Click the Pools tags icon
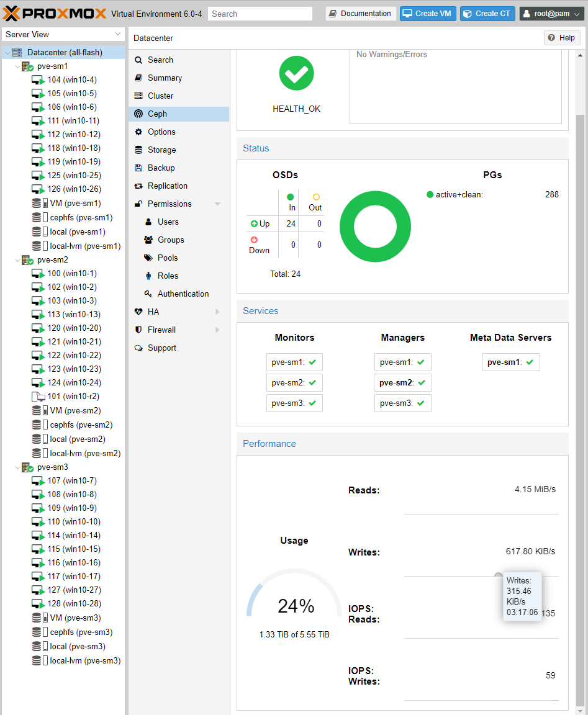 [148, 258]
